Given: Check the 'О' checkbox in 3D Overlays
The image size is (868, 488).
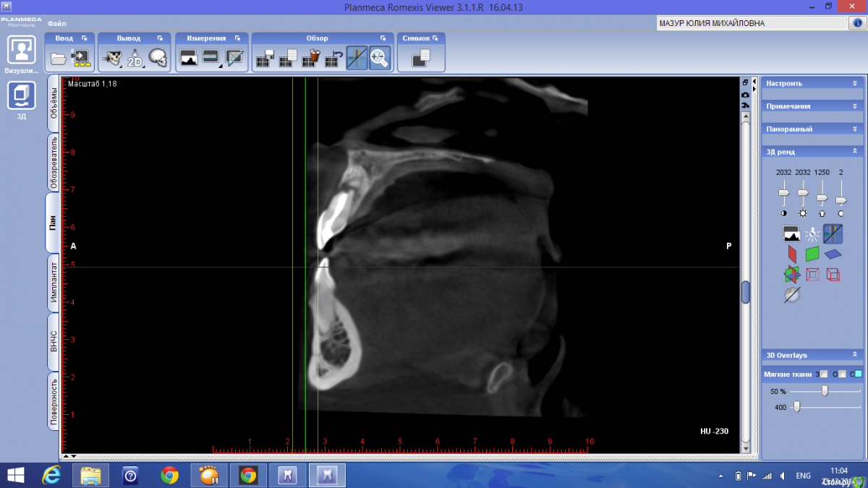Looking at the screenshot, I should [x=842, y=374].
